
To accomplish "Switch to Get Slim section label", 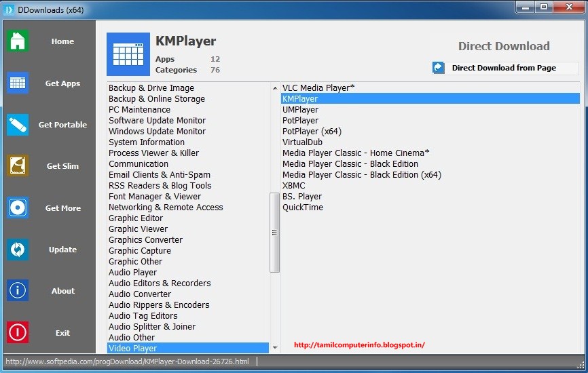I will click(62, 166).
